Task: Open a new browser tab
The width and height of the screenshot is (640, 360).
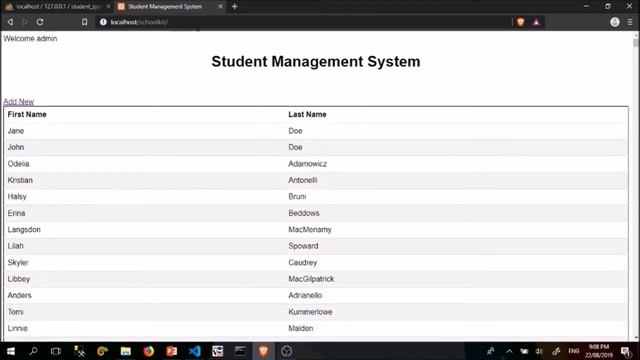Action: 235,7
